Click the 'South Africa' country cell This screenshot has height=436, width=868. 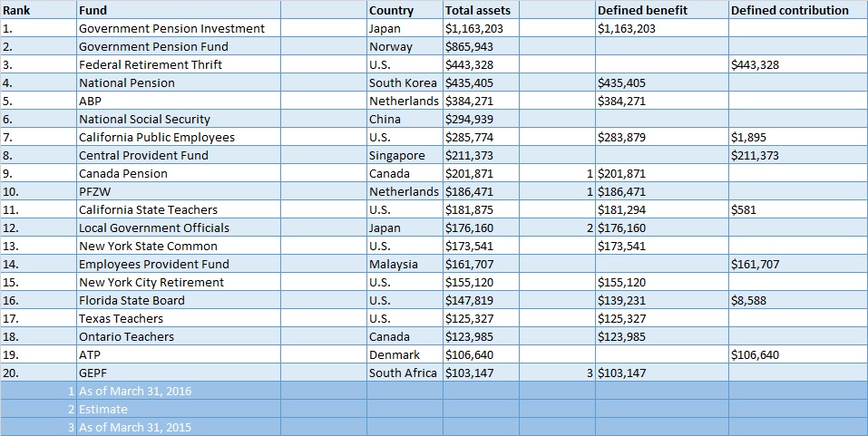pos(405,373)
